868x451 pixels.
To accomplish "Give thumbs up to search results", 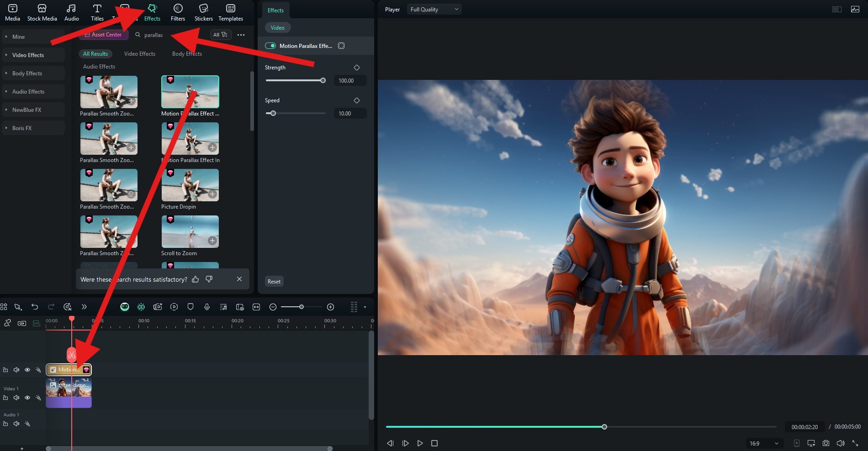I will [x=196, y=279].
